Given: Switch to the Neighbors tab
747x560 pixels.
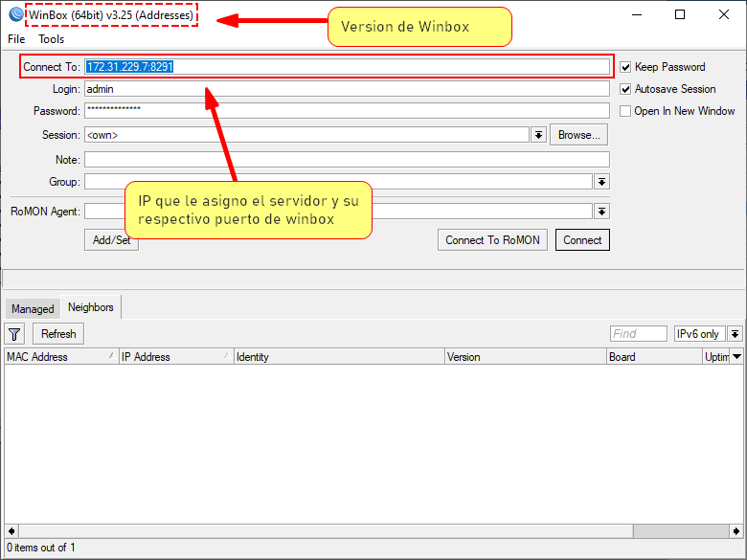Looking at the screenshot, I should coord(91,307).
